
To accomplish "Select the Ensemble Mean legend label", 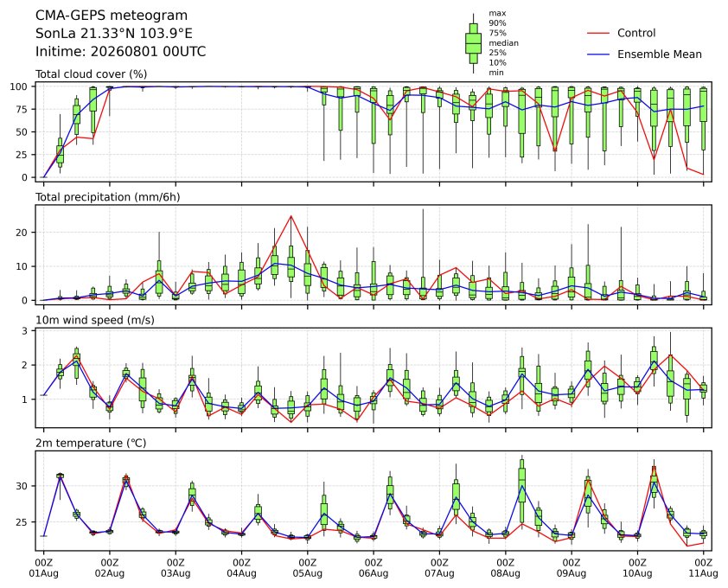I will (x=660, y=54).
